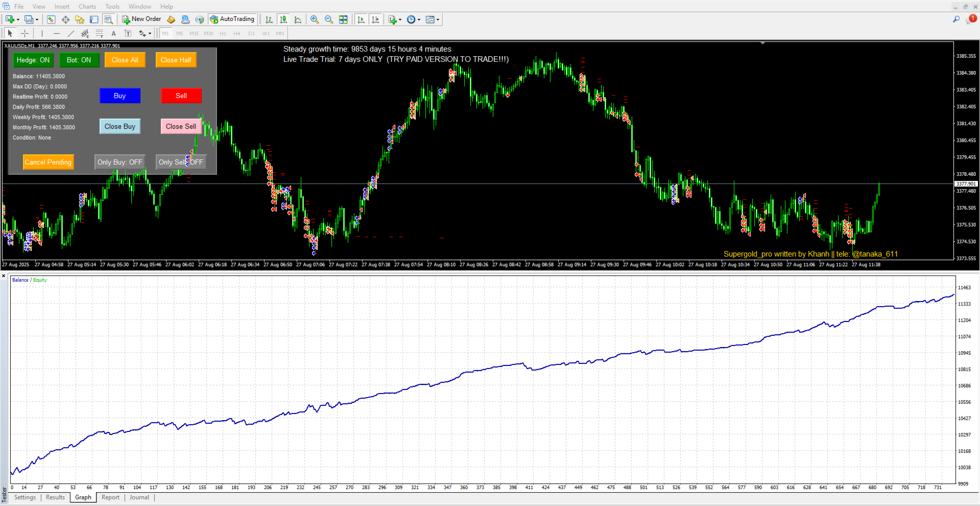This screenshot has height=506, width=980.
Task: Click blue Buy button
Action: pos(120,96)
